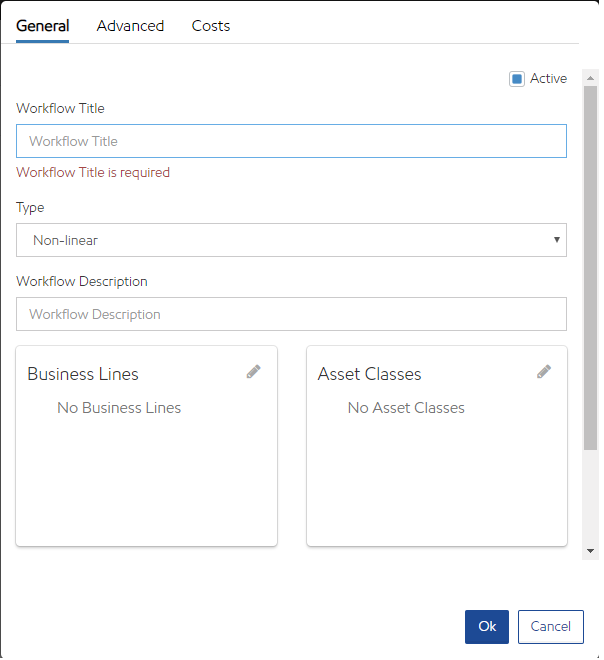Click the "No Asset Classes" placeholder text
This screenshot has height=660, width=604.
[406, 408]
